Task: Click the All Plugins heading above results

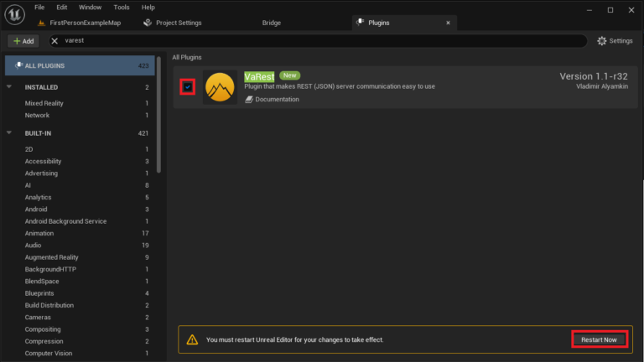Action: (x=187, y=58)
